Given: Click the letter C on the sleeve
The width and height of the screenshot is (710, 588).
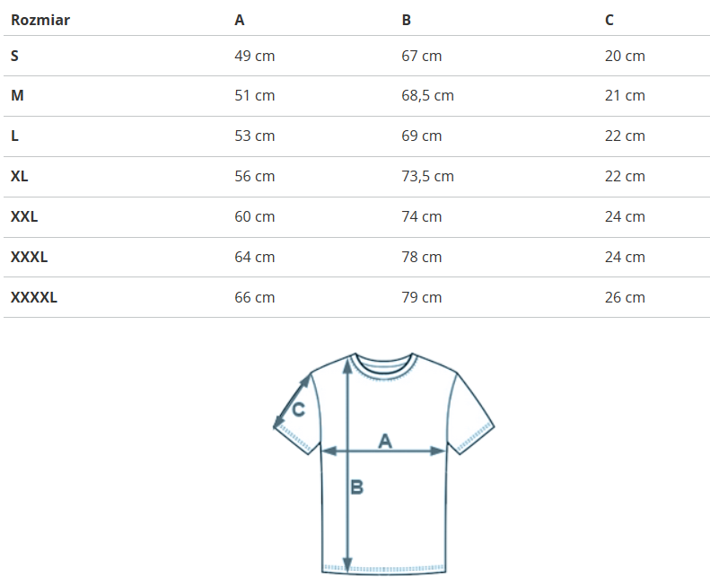Looking at the screenshot, I should pos(299,409).
